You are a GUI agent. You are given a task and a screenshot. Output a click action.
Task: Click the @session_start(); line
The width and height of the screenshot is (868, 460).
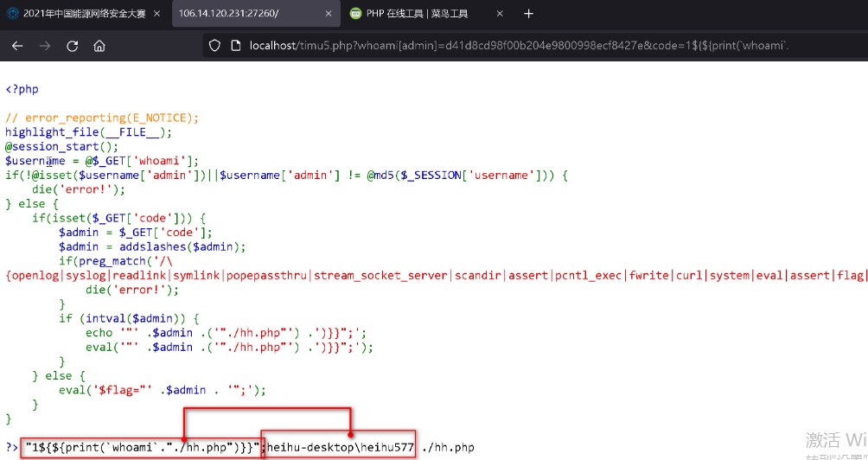coord(62,147)
